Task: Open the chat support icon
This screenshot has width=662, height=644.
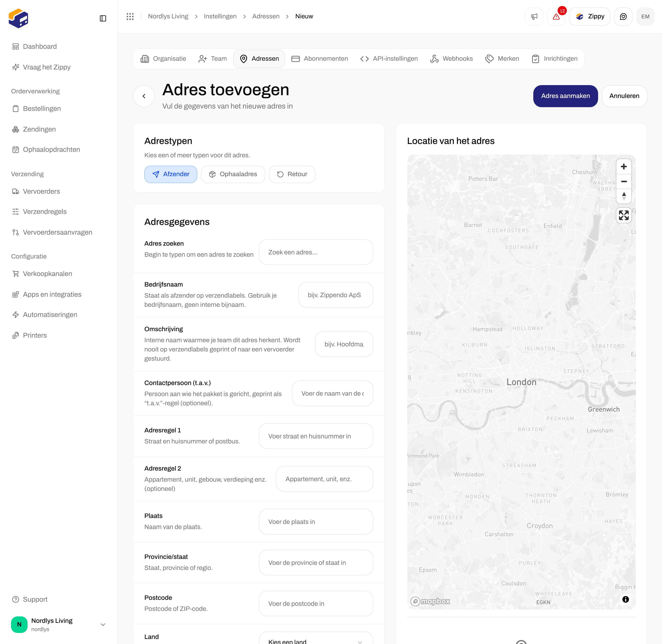Action: coord(623,17)
